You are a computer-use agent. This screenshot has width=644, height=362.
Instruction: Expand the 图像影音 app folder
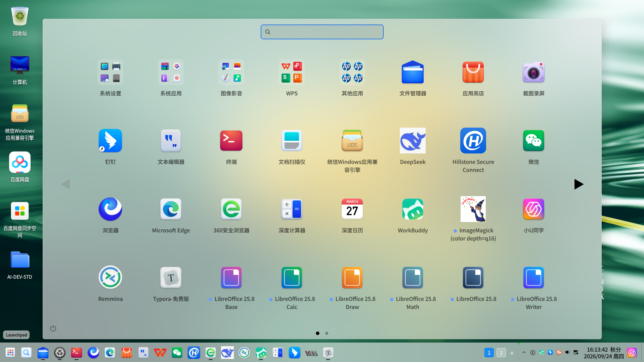[231, 72]
